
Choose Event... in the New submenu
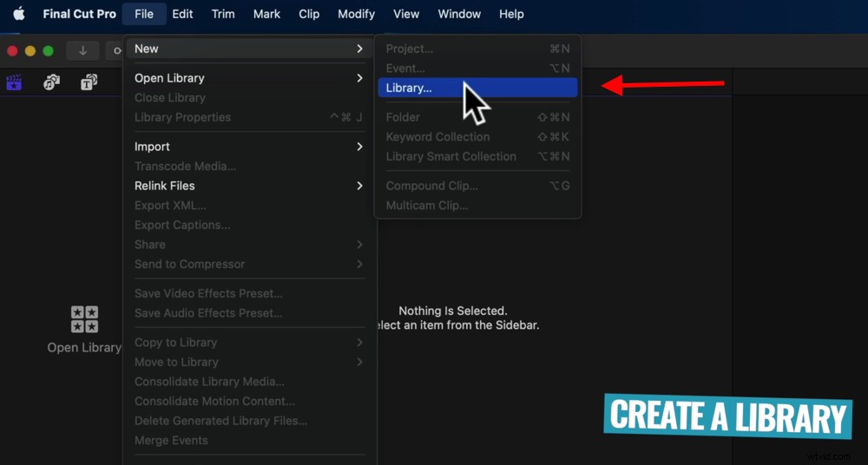(477, 69)
